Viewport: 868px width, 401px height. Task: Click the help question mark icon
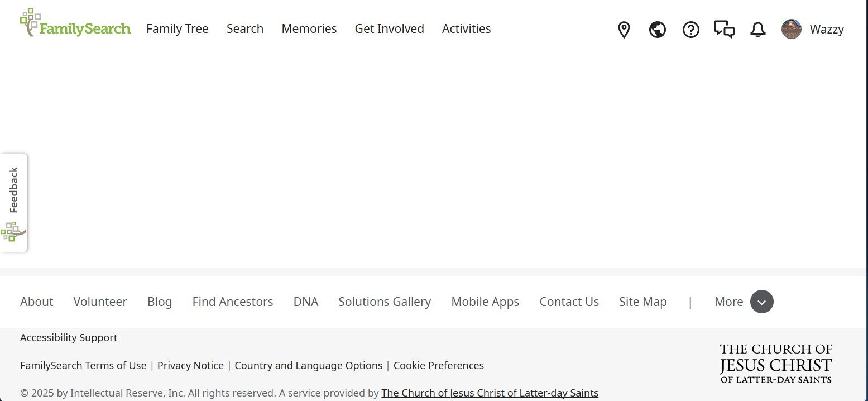click(690, 30)
